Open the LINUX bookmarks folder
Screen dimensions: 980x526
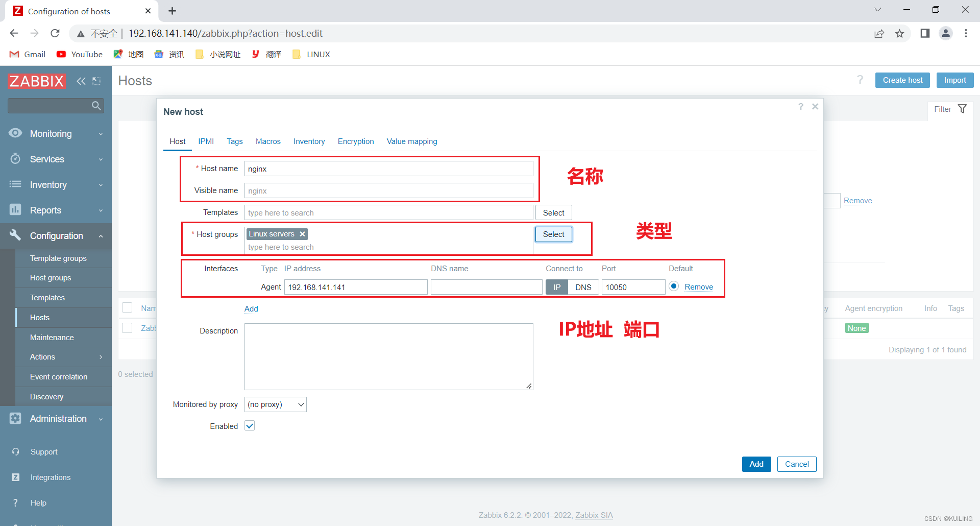(x=311, y=54)
